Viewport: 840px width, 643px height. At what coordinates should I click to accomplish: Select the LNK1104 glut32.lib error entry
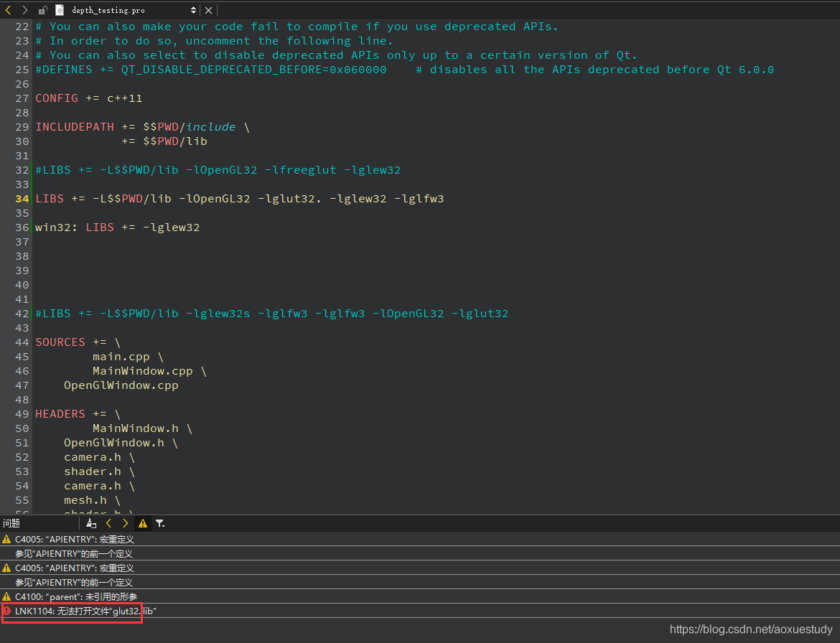point(72,612)
